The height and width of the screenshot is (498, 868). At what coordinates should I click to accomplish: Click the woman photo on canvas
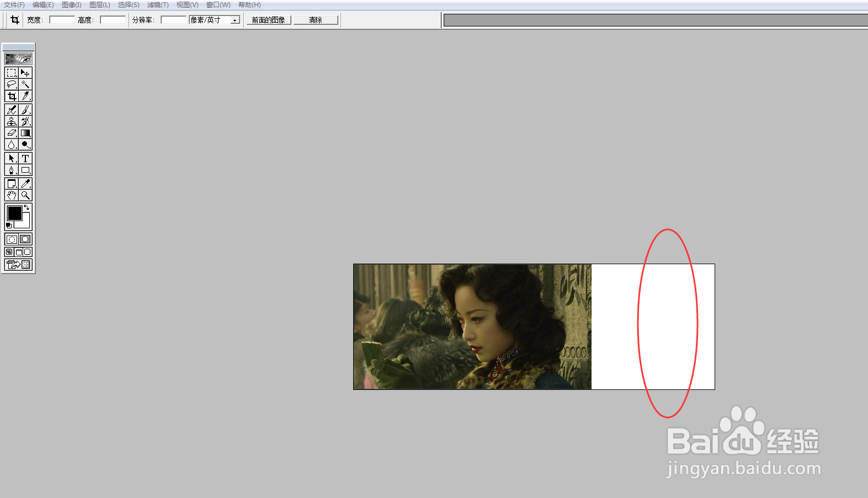[472, 326]
